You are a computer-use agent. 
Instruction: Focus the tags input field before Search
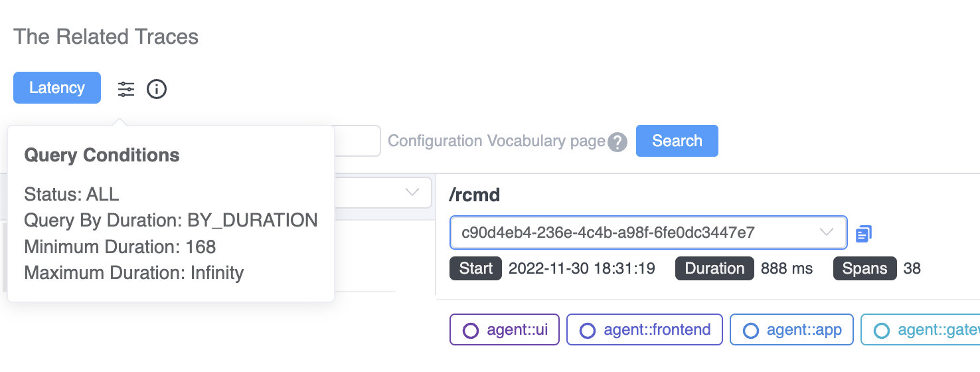coord(357,141)
